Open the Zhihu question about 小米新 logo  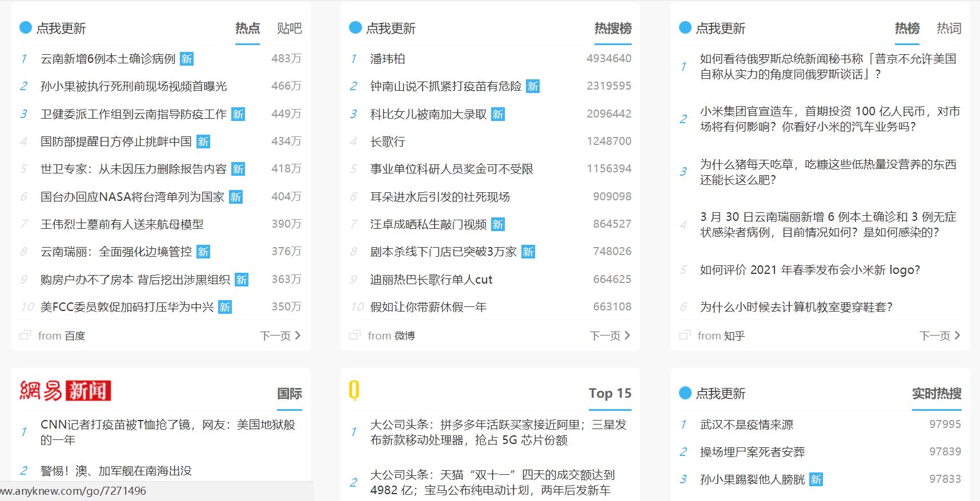(x=810, y=270)
